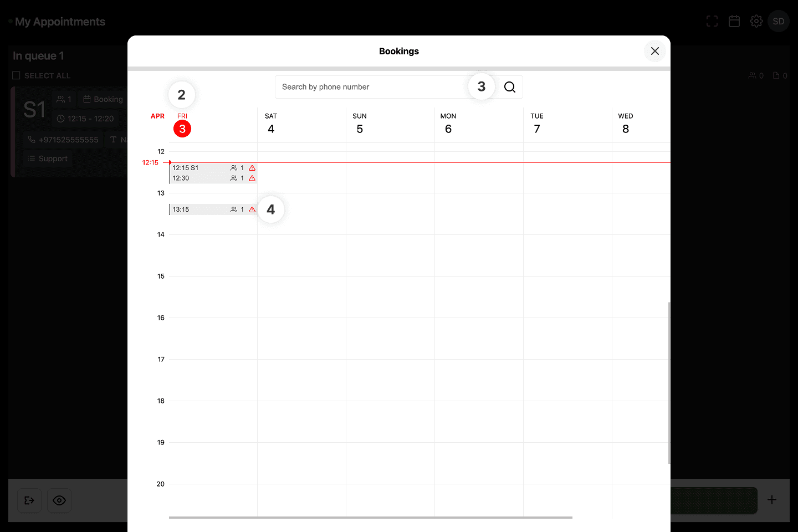Open the 12:15 S1 booking entry
This screenshot has height=532, width=798.
pyautogui.click(x=213, y=168)
